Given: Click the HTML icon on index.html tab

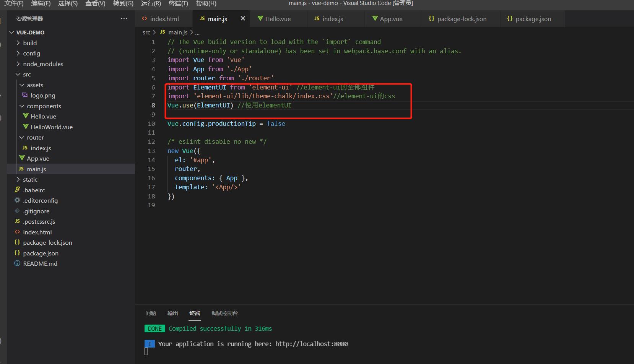Looking at the screenshot, I should pos(144,18).
